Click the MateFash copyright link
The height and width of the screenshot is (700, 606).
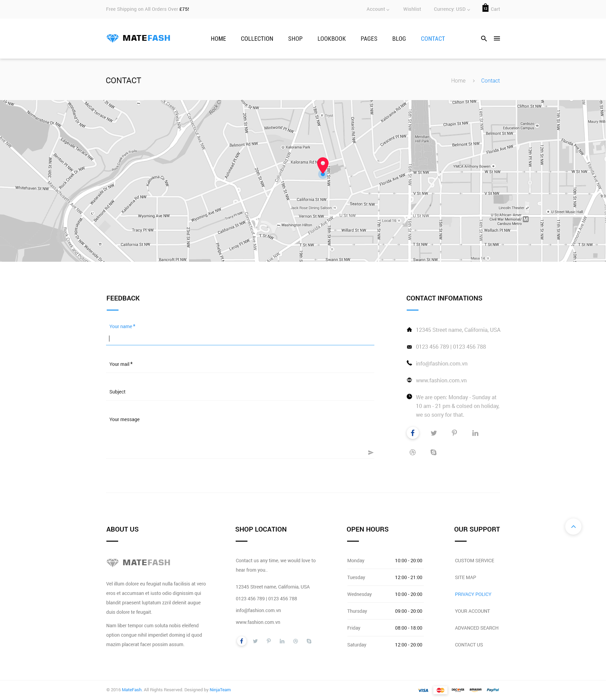click(x=132, y=690)
